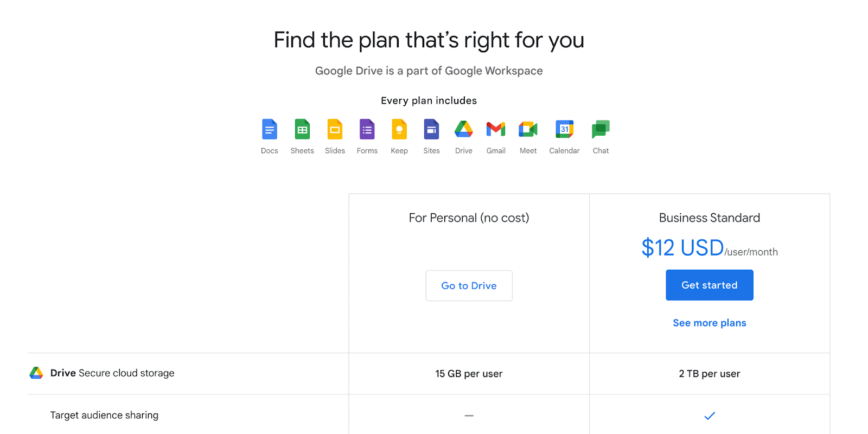This screenshot has width=868, height=434.
Task: Select the Docs icon
Action: 269,129
